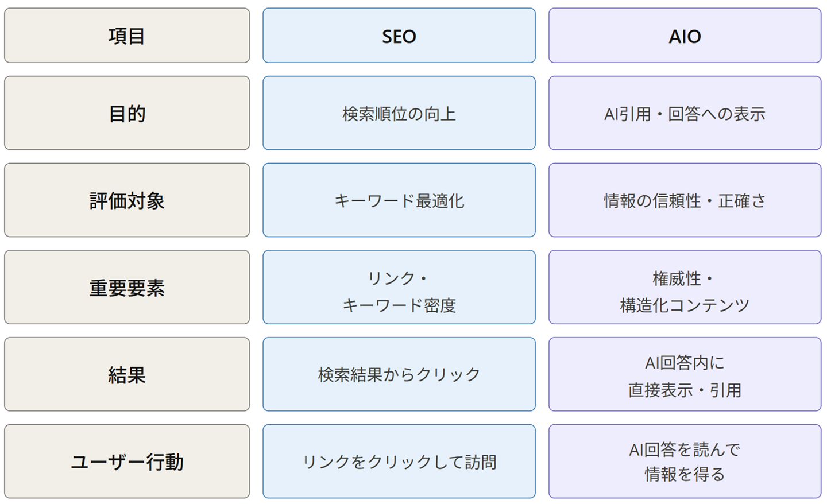Select the 検索結果からクリック cell

click(399, 374)
